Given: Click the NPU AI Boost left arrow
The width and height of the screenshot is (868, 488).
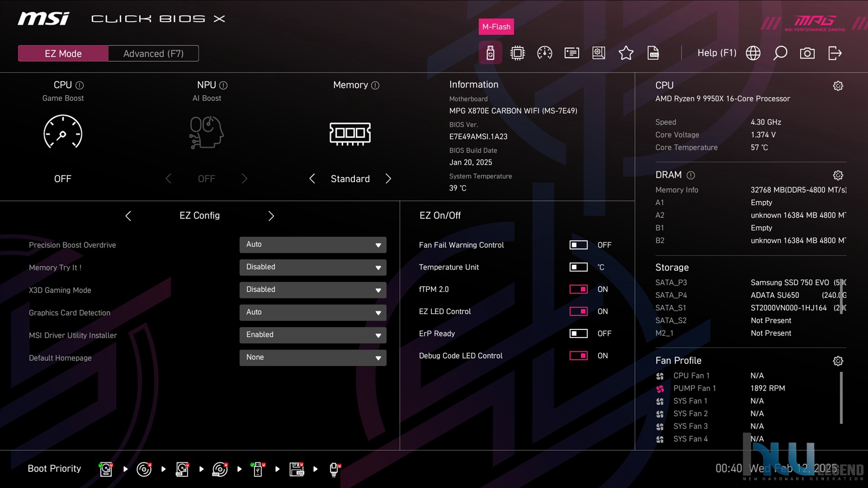Looking at the screenshot, I should click(168, 179).
